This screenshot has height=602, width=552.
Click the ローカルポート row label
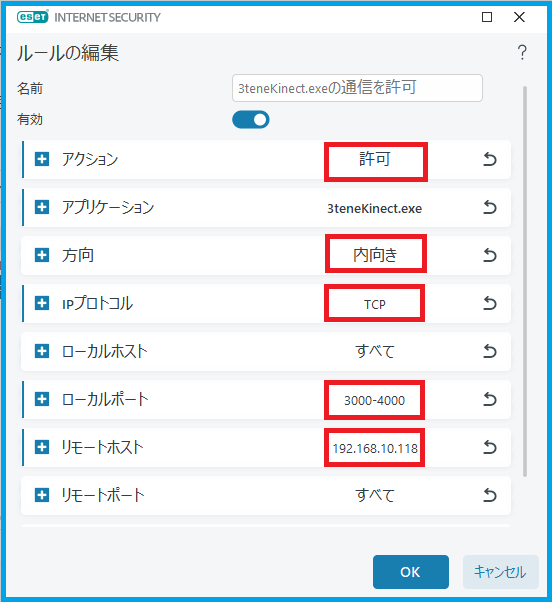tap(105, 399)
